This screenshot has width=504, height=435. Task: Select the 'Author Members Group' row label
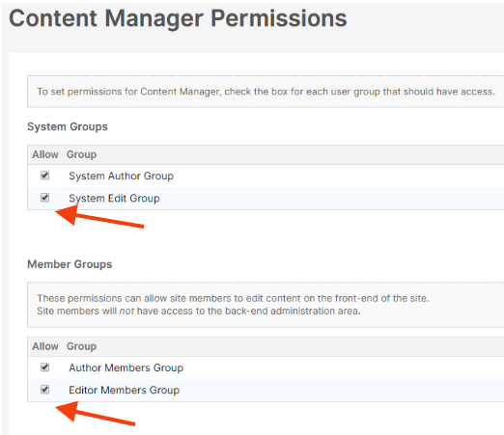point(126,367)
